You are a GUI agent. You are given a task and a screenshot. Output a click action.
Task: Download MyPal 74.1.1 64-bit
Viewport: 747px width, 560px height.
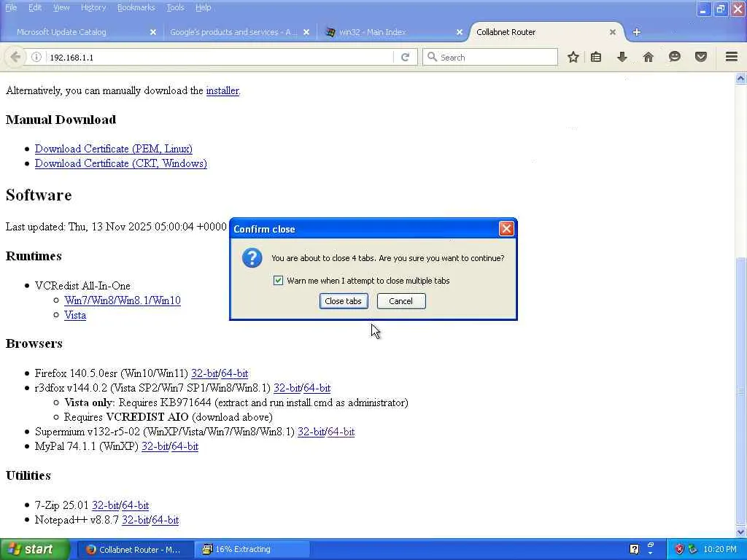[x=185, y=447]
